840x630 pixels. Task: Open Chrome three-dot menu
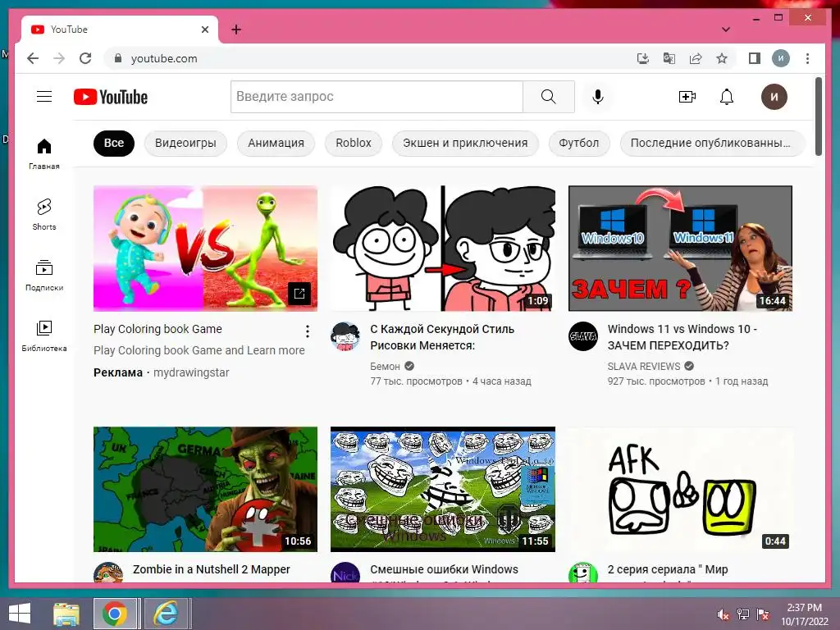coord(807,58)
